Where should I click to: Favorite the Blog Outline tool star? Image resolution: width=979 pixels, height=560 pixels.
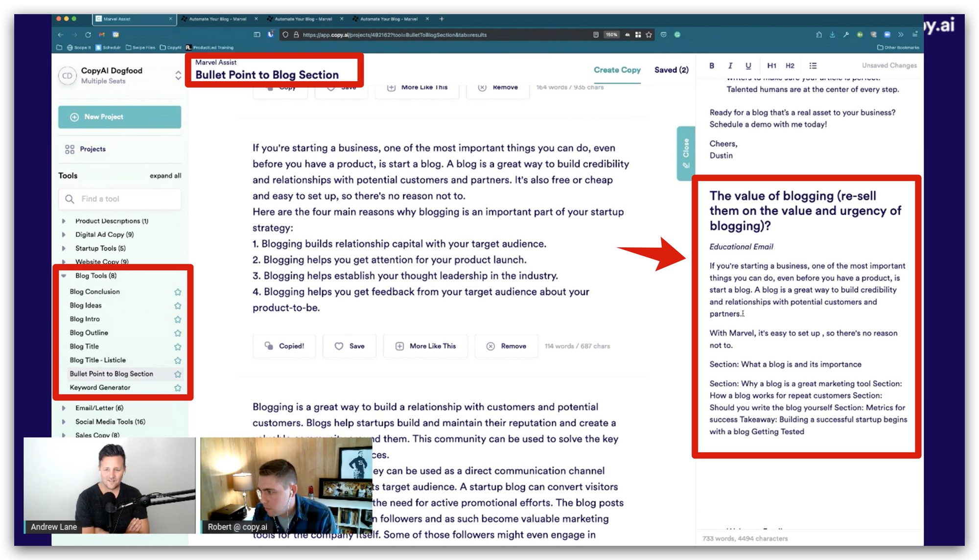(178, 333)
